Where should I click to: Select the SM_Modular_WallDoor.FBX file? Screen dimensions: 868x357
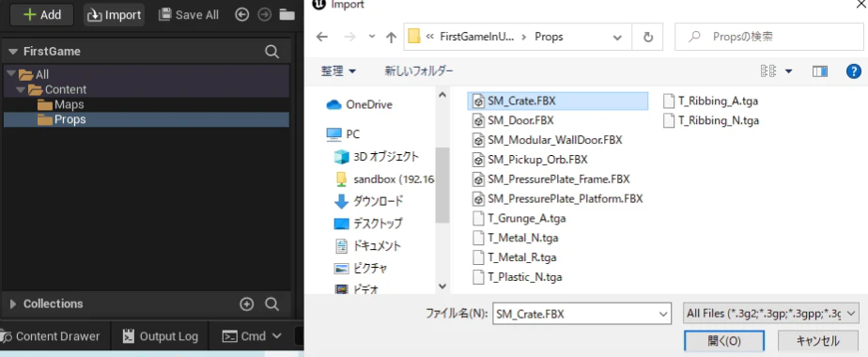[x=548, y=140]
